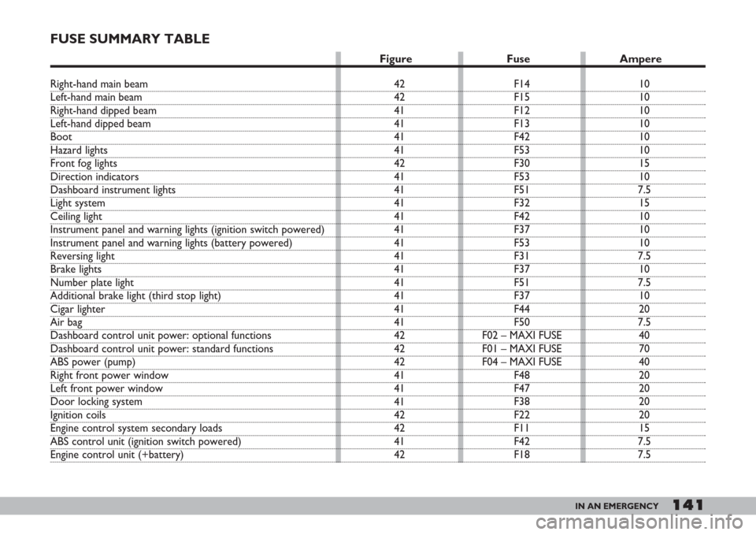Select fuse F38 for door locking system

tap(521, 402)
